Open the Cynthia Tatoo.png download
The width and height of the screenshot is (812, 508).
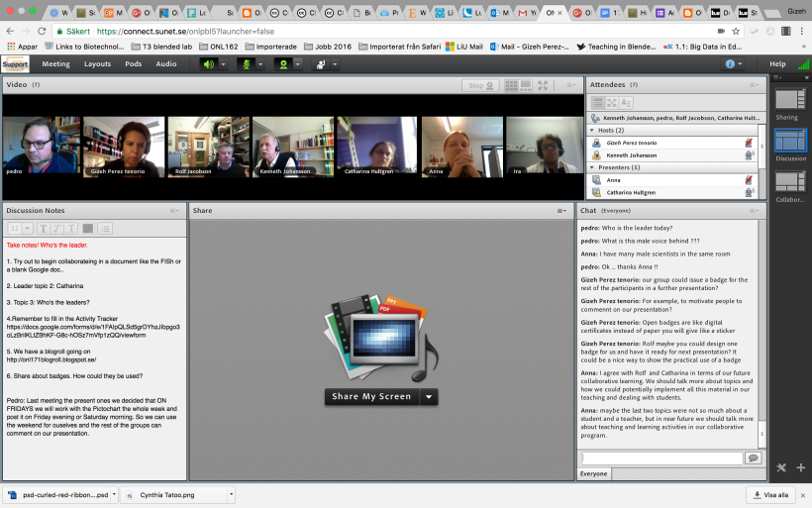[174, 495]
